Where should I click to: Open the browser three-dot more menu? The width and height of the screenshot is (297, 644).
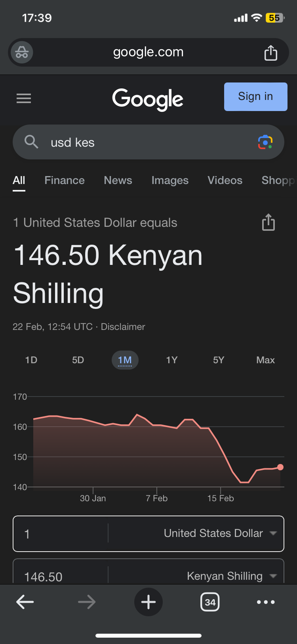(265, 602)
